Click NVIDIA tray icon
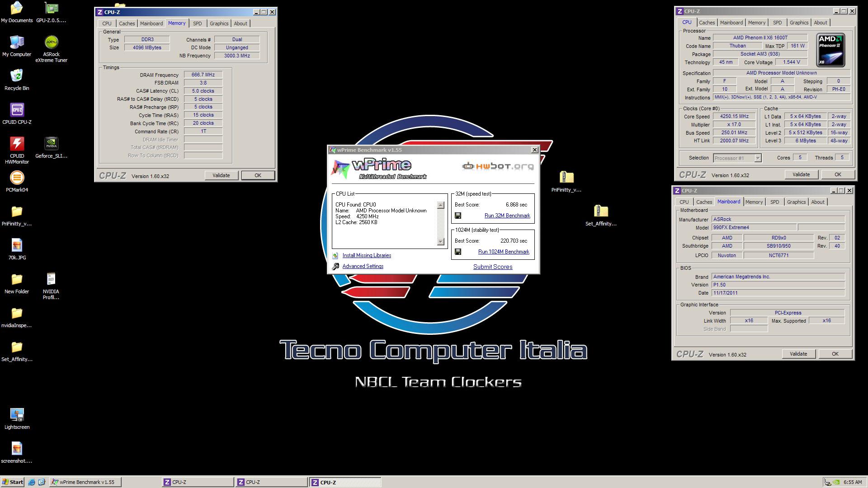868x488 pixels. coord(837,482)
